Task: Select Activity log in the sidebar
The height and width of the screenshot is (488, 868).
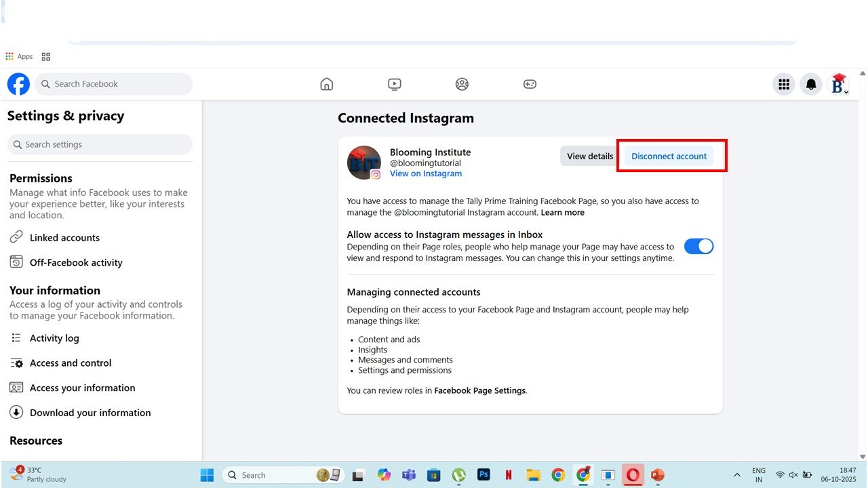Action: [x=54, y=338]
